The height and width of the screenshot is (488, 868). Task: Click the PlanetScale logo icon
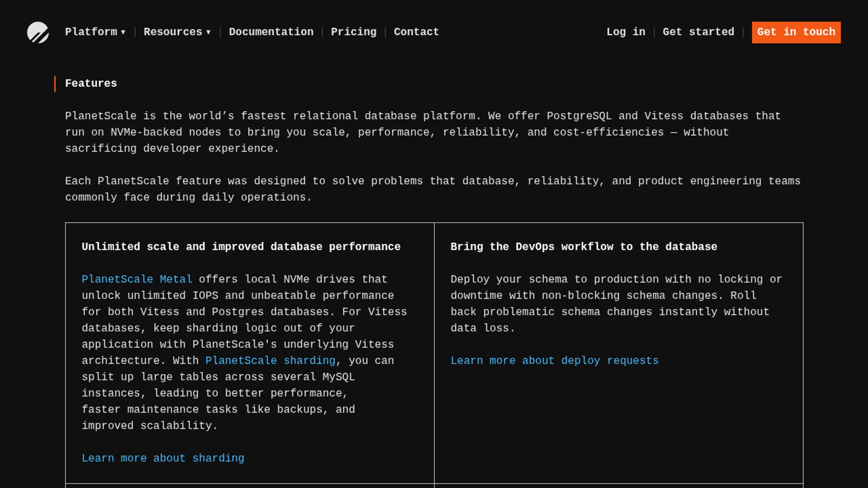pos(38,33)
